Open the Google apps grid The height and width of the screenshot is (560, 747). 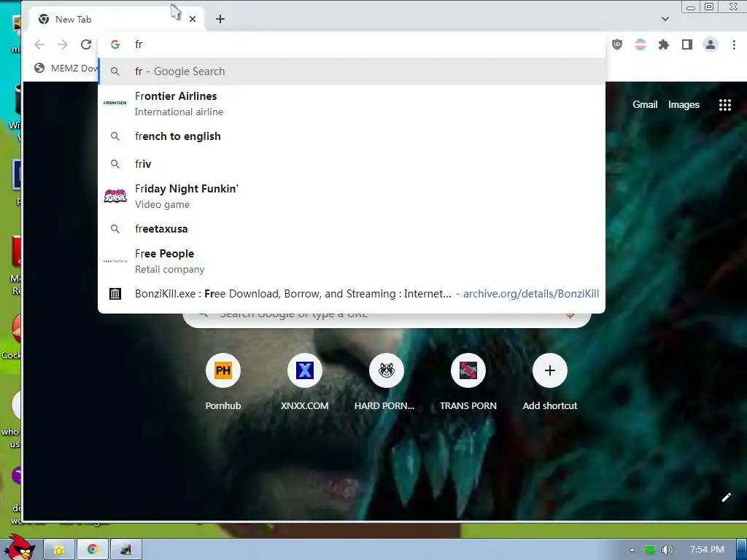click(x=724, y=105)
